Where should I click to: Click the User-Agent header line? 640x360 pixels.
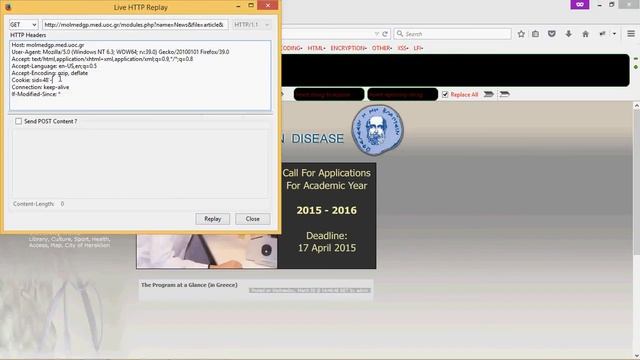pos(120,52)
